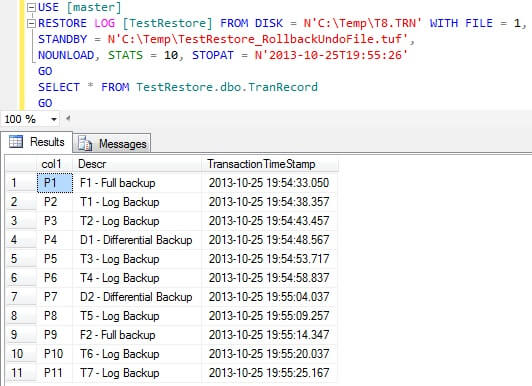Image resolution: width=532 pixels, height=386 pixels.
Task: Select cell P9
Action: coord(55,335)
